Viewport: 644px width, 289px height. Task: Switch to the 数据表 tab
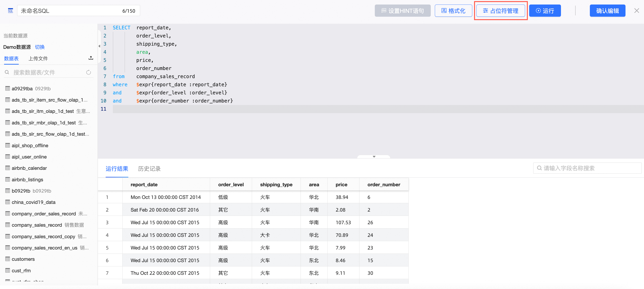click(x=11, y=58)
